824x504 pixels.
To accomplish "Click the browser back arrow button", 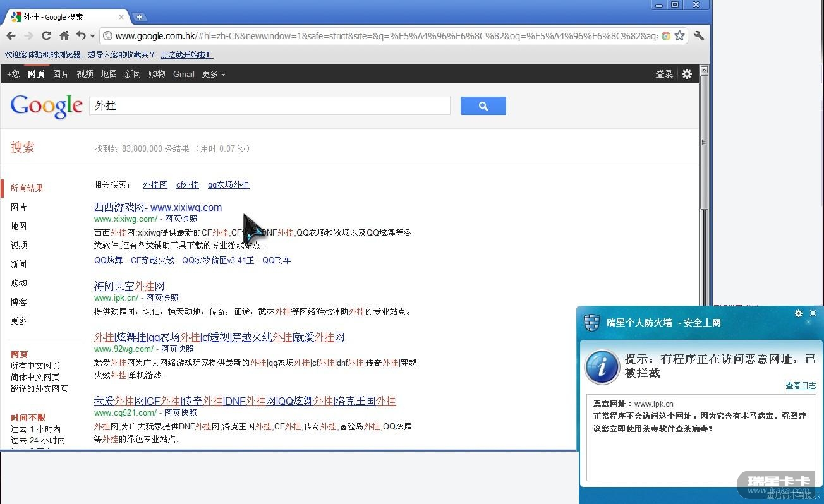I will [x=11, y=36].
